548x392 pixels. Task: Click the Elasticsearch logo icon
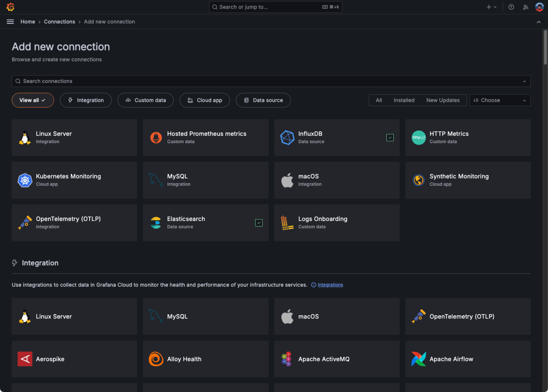click(156, 223)
